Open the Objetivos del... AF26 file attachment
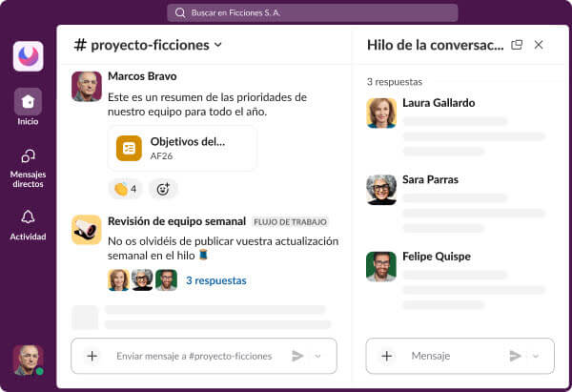Viewport: 572px width, 392px height. click(182, 148)
